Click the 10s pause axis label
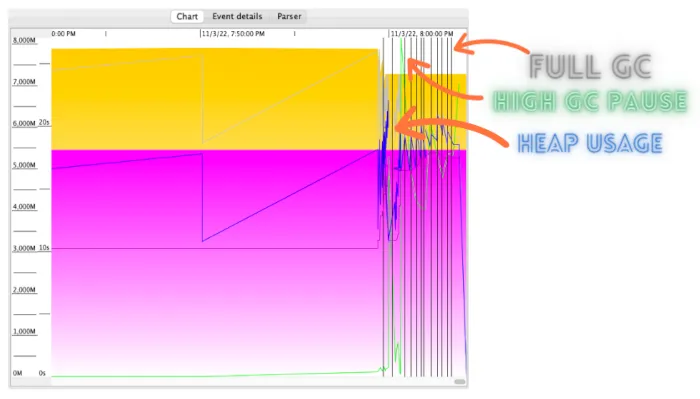The height and width of the screenshot is (399, 700). (x=44, y=248)
